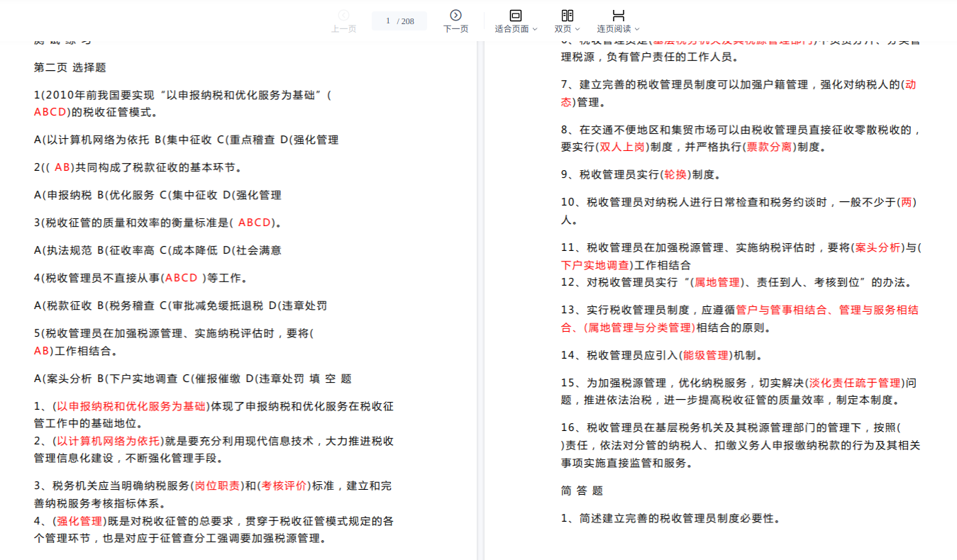
Task: Click the red answer '票款分离'
Action: (x=769, y=147)
